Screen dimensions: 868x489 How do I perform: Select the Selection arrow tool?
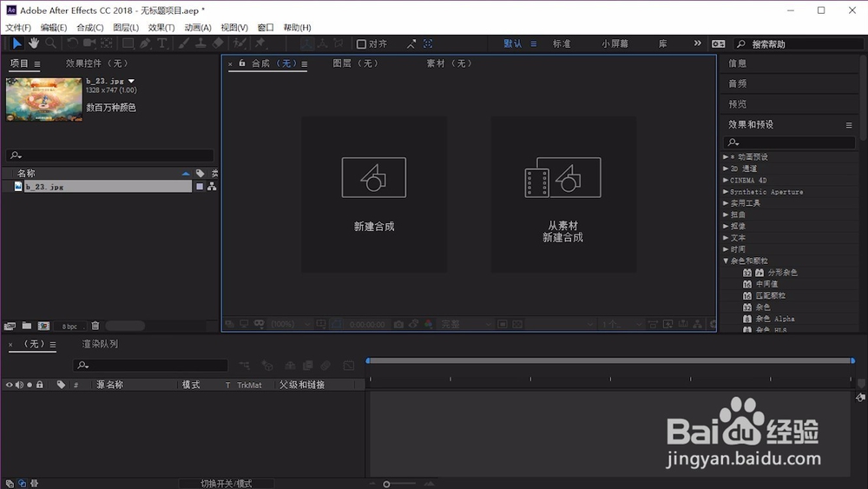coord(17,43)
